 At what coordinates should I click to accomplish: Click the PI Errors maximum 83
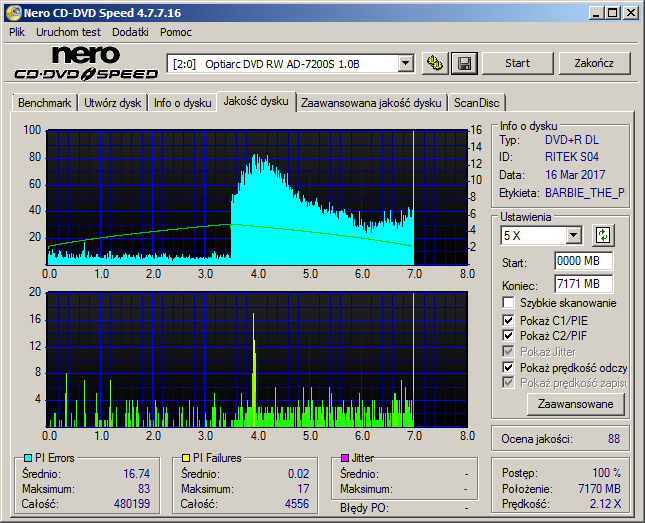pyautogui.click(x=144, y=489)
